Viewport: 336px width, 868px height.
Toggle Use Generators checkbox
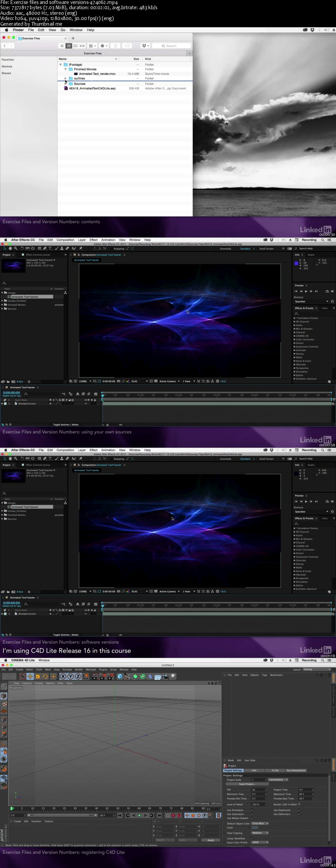click(x=252, y=814)
